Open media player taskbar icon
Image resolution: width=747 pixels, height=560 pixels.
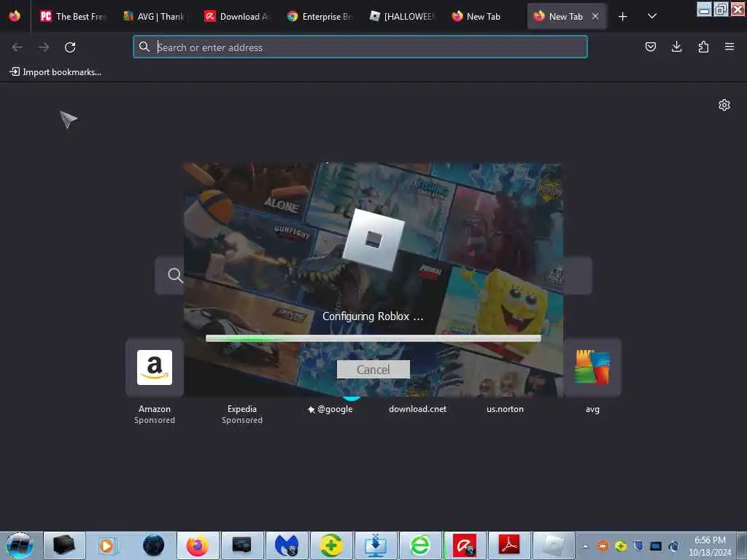point(108,545)
